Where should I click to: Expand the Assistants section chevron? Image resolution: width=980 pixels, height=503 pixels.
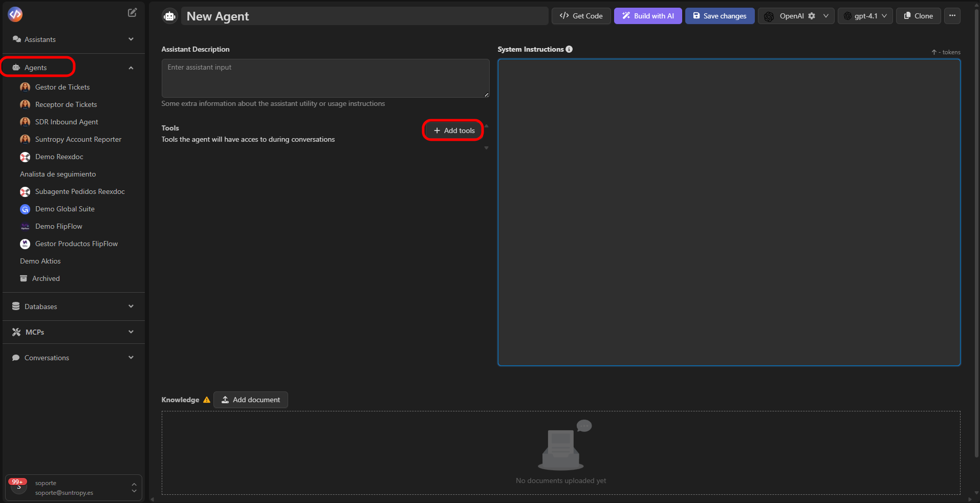point(131,39)
